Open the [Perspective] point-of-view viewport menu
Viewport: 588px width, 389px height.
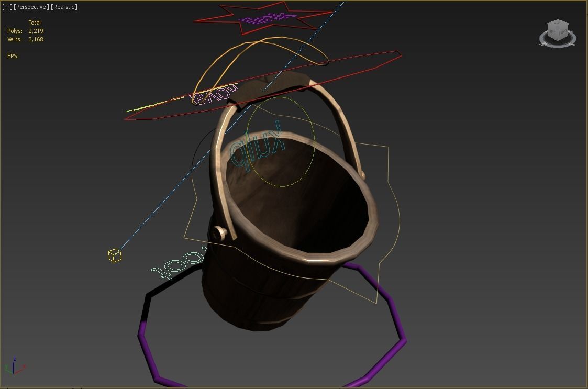(31, 7)
